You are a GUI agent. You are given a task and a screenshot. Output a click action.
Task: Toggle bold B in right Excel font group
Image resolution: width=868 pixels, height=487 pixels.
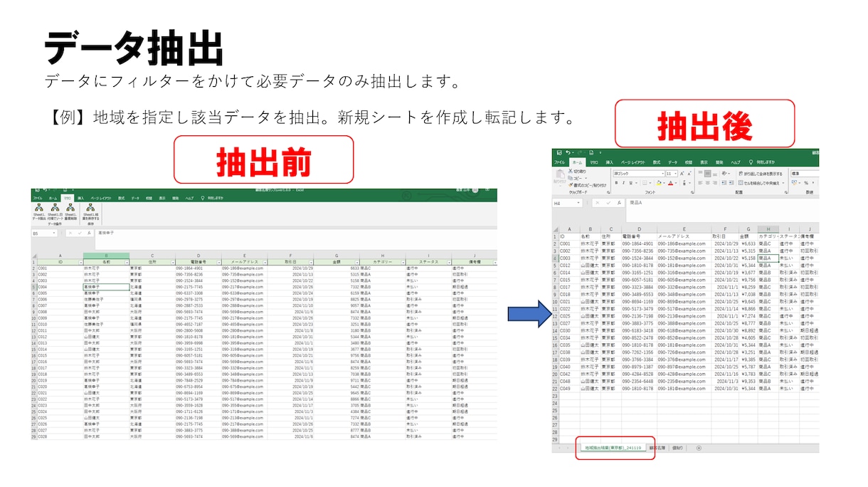coord(616,183)
